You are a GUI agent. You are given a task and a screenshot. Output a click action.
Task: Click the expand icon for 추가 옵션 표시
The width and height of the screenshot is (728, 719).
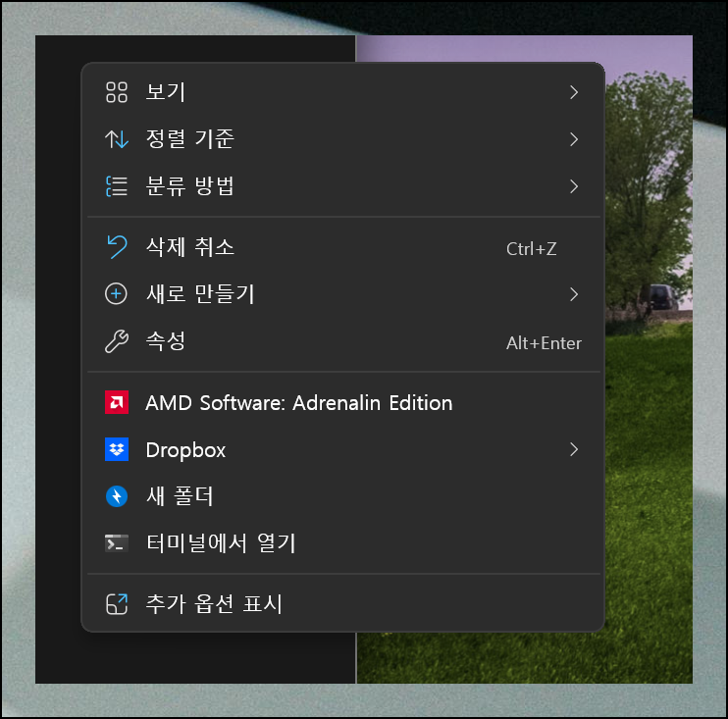[117, 604]
